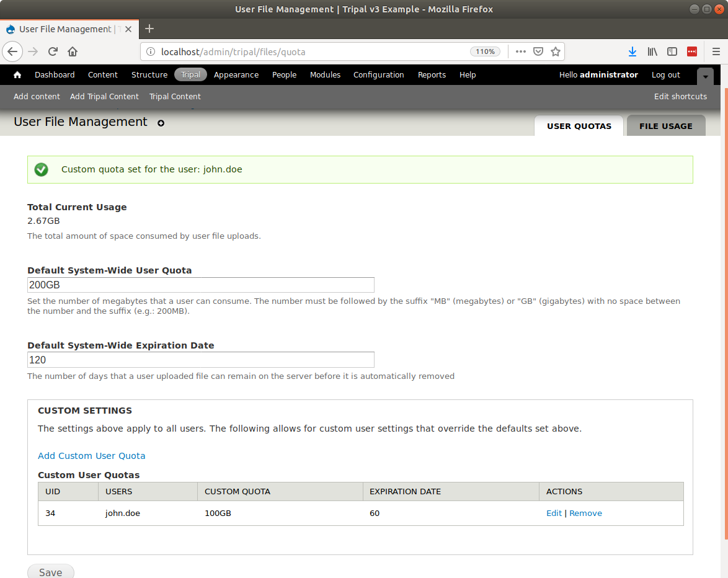Add shortcut with plus icon beside title

pyautogui.click(x=161, y=123)
